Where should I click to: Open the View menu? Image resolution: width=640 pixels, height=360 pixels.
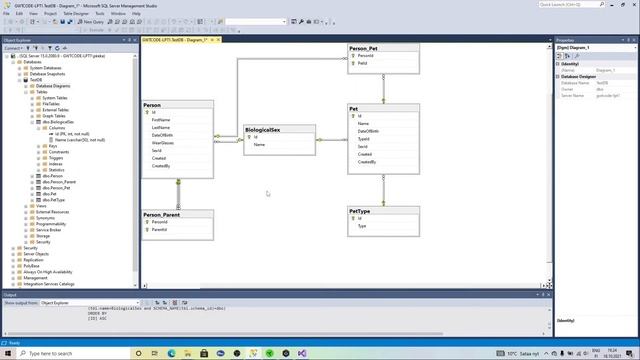33,13
